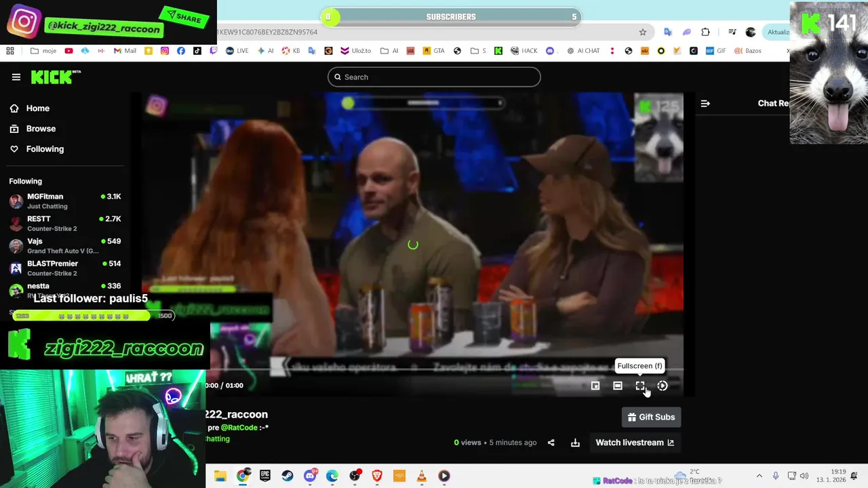
Task: Open Brave browser from the taskbar
Action: point(377,476)
